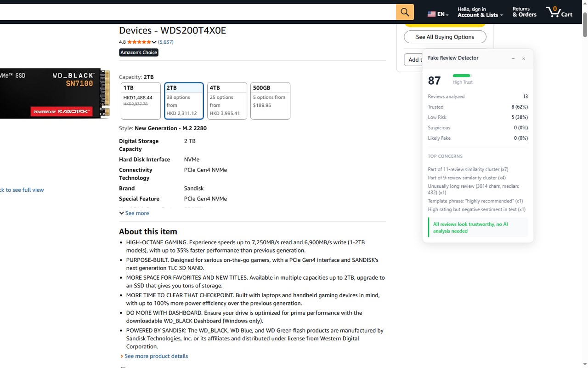
Task: Click the POWERED BY SANDISK bullet
Action: [x=255, y=339]
